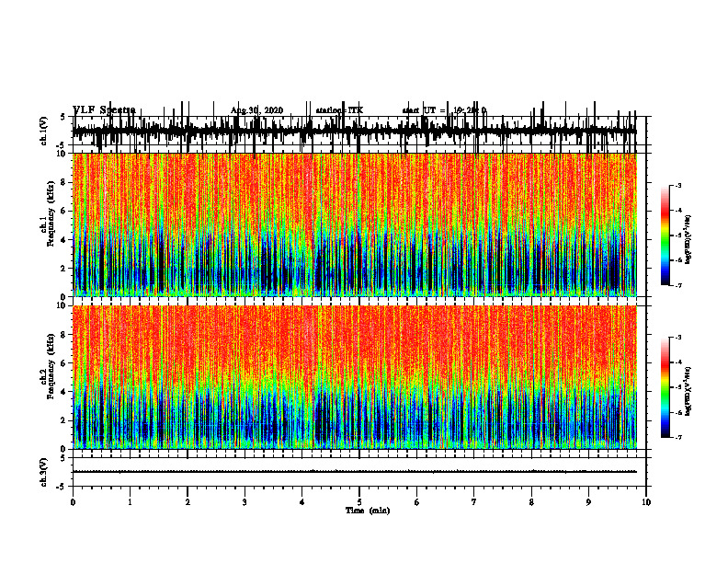Click the ch.2 color scale bar
The height and width of the screenshot is (563, 728).
point(665,387)
